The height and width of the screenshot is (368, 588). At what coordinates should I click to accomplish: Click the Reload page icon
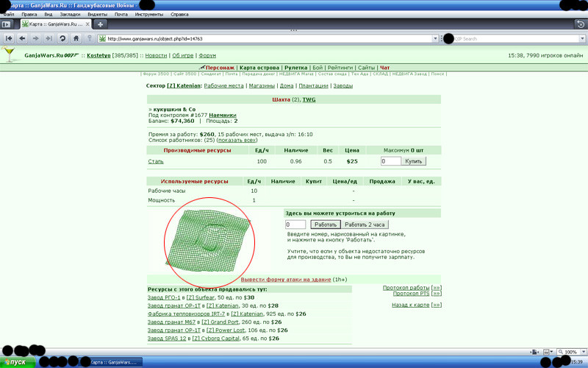click(x=62, y=38)
